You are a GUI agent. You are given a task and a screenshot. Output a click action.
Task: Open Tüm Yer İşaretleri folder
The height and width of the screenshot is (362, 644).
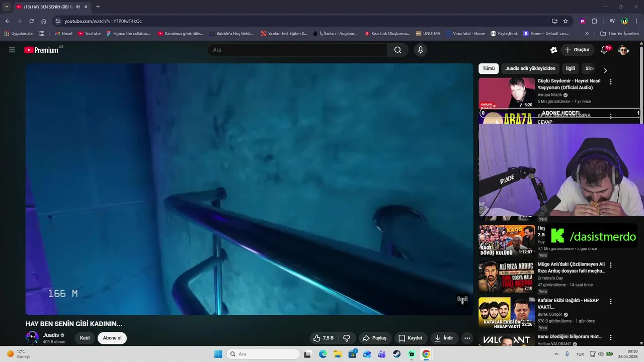(x=619, y=34)
